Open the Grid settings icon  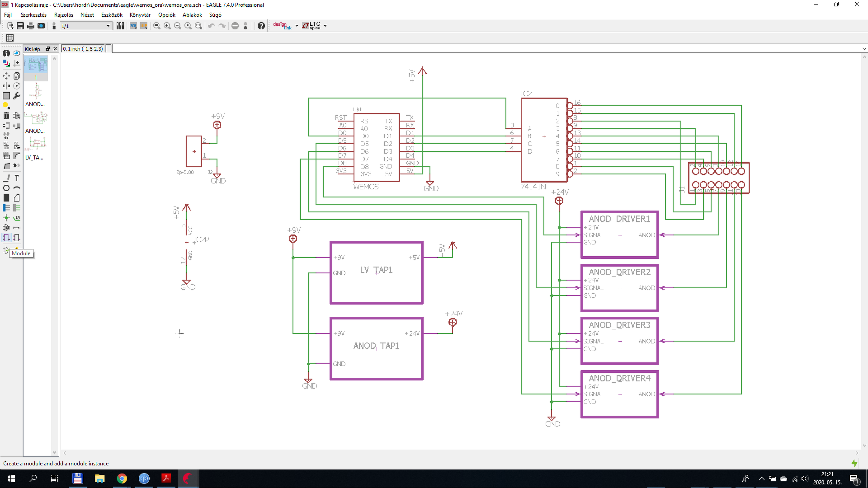(x=10, y=38)
